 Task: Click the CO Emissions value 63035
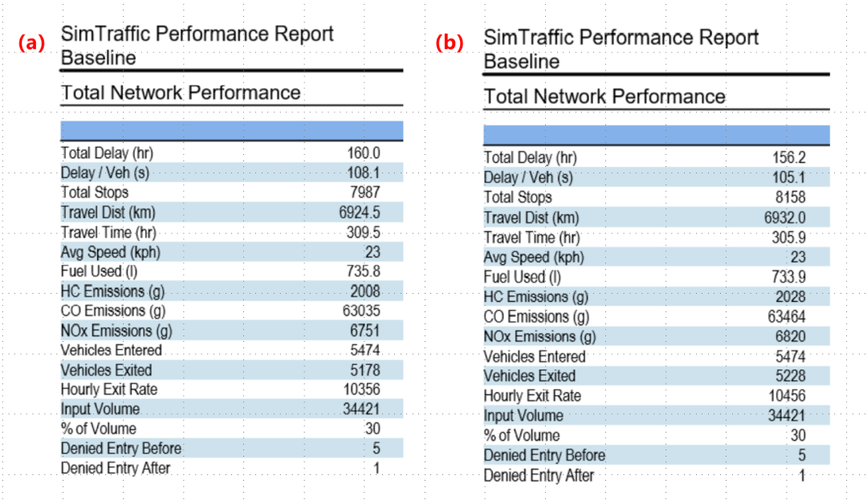tap(360, 311)
